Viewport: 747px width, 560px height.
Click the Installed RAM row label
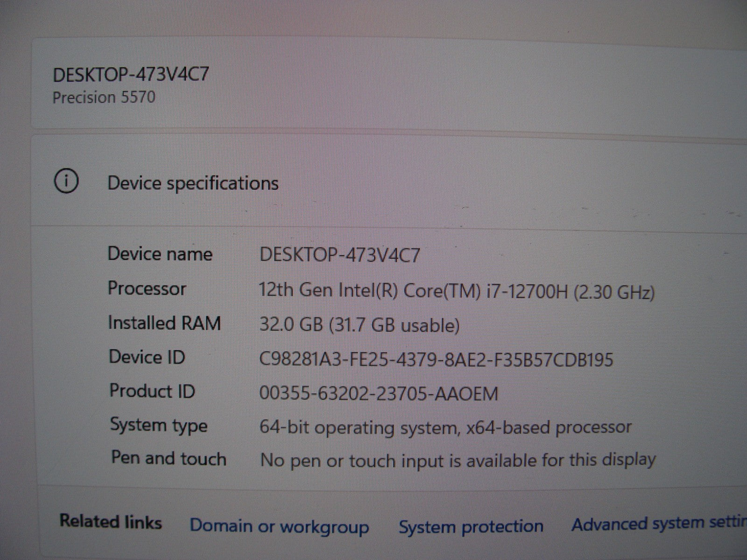[164, 323]
